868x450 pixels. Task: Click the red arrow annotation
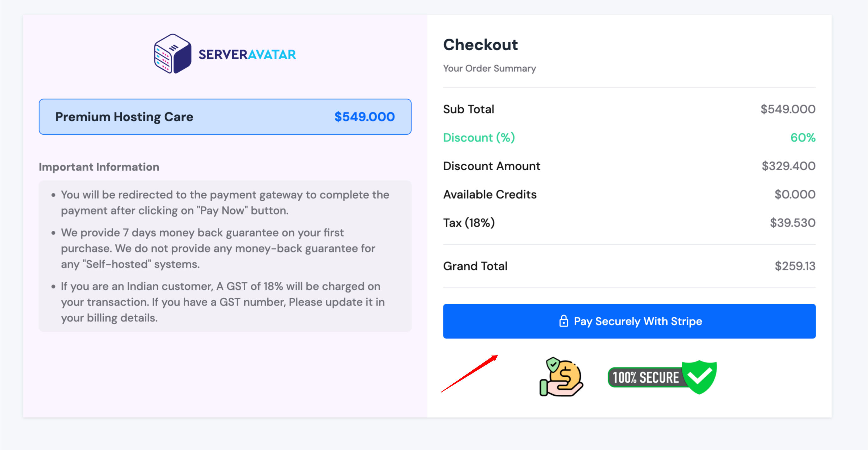469,374
